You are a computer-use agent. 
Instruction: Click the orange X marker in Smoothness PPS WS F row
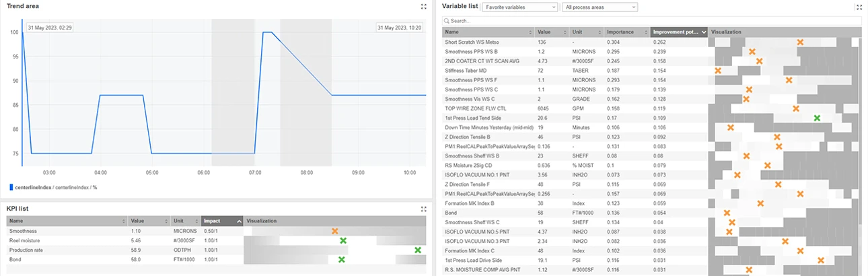coord(789,79)
